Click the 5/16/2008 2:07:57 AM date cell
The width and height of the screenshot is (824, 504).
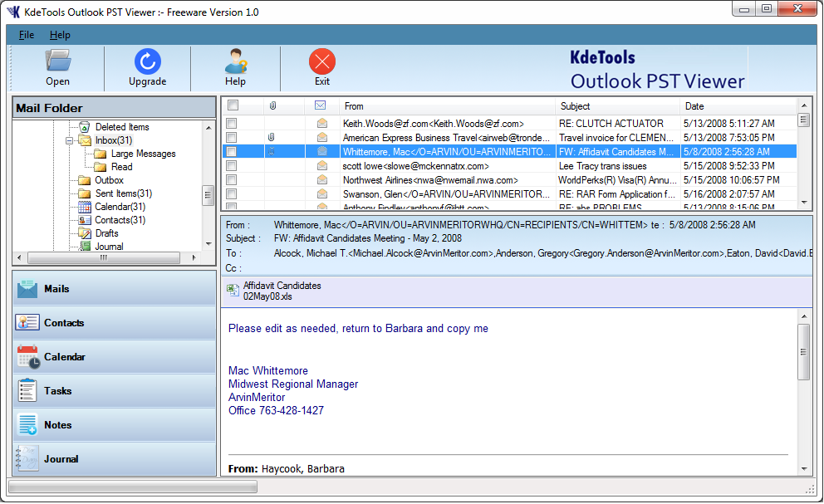(x=728, y=194)
